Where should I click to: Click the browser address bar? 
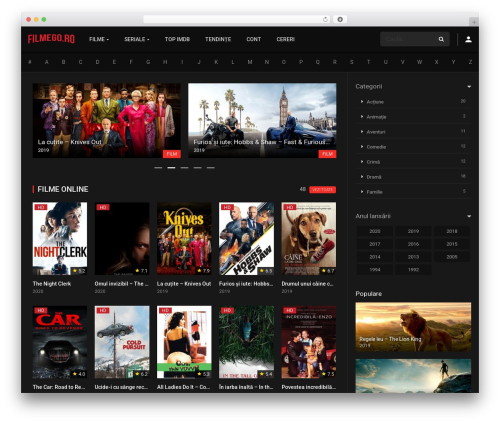(237, 19)
